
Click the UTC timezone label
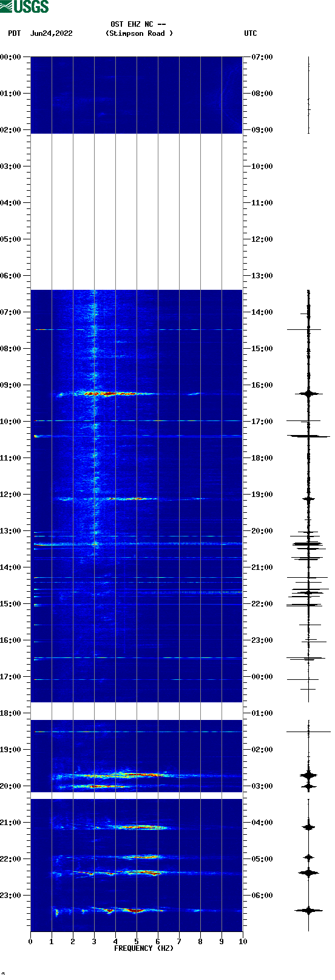[251, 33]
